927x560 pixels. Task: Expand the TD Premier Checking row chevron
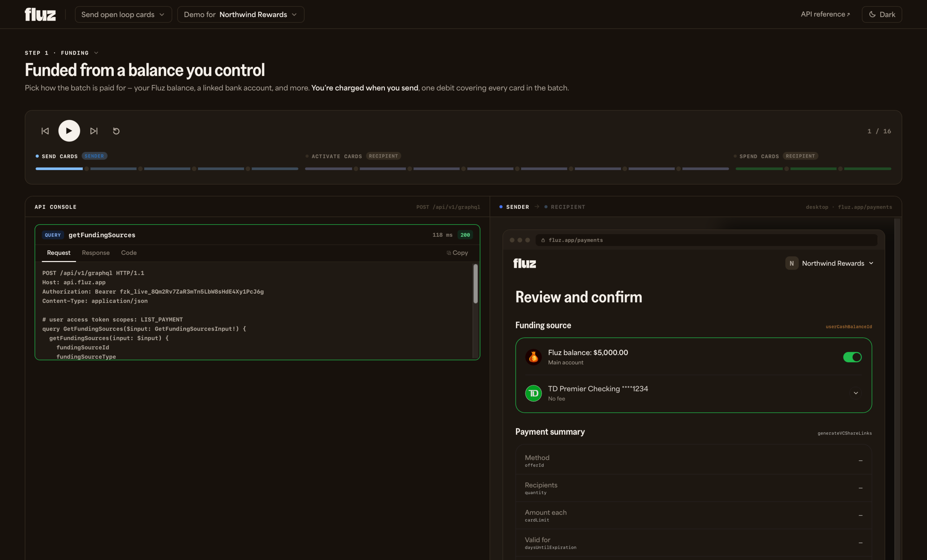(x=856, y=393)
